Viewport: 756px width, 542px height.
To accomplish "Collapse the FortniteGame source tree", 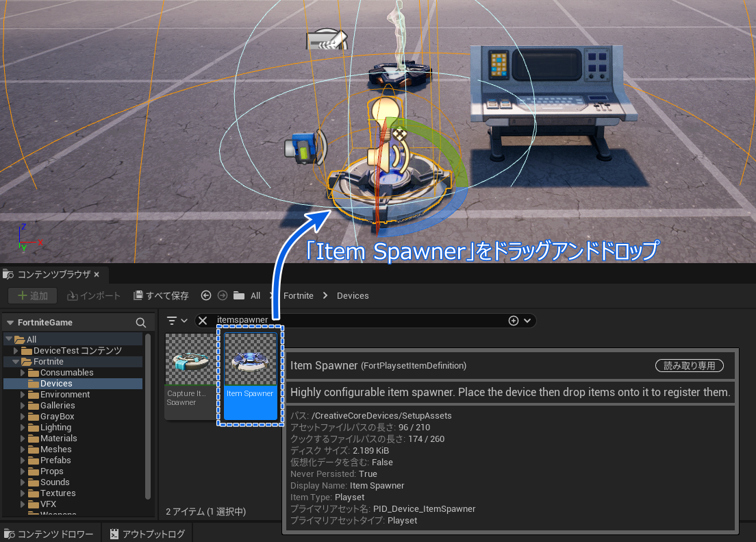I will tap(9, 322).
